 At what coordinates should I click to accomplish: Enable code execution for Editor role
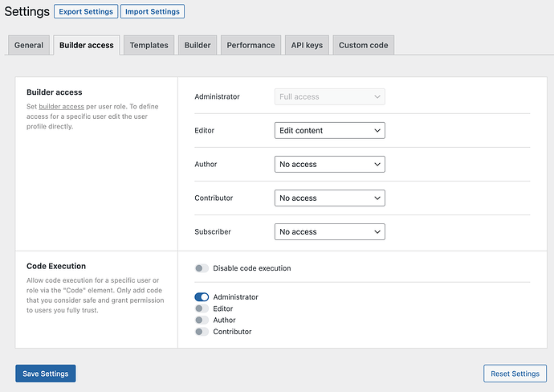point(202,308)
